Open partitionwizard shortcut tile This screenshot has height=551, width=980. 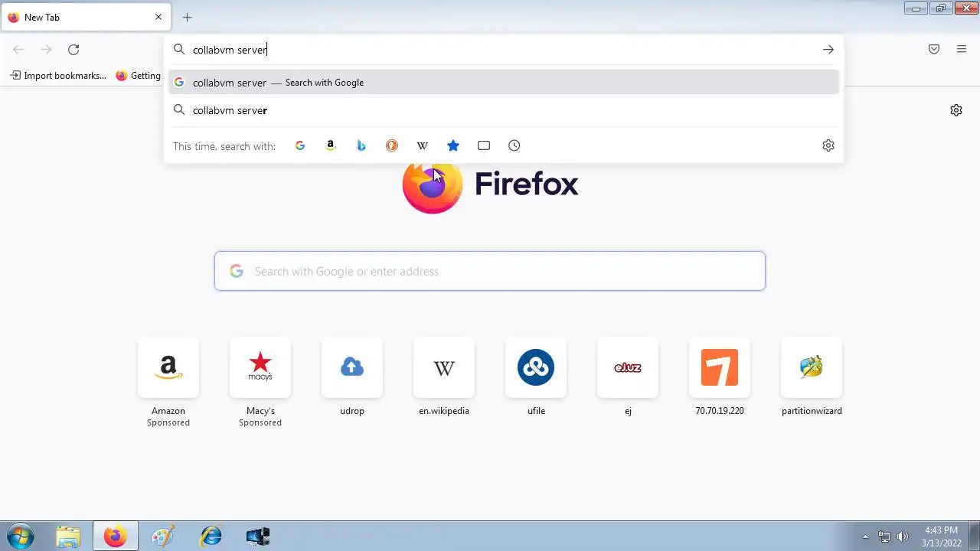[812, 367]
